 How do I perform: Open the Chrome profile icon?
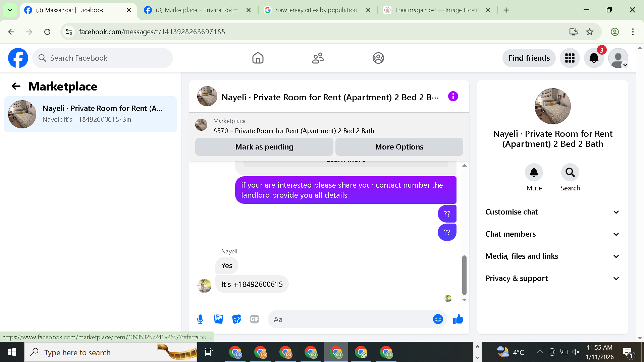coord(614,32)
